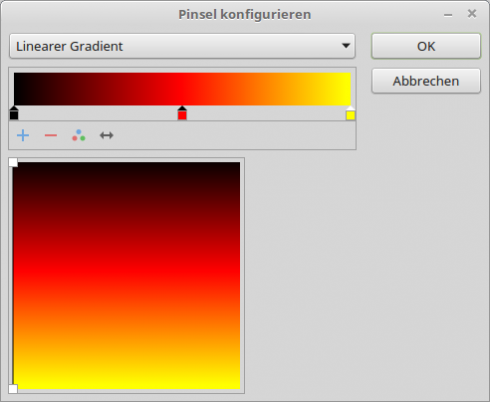Screen dimensions: 490x402
Task: Click the top white handle of preview
Action: pyautogui.click(x=13, y=162)
